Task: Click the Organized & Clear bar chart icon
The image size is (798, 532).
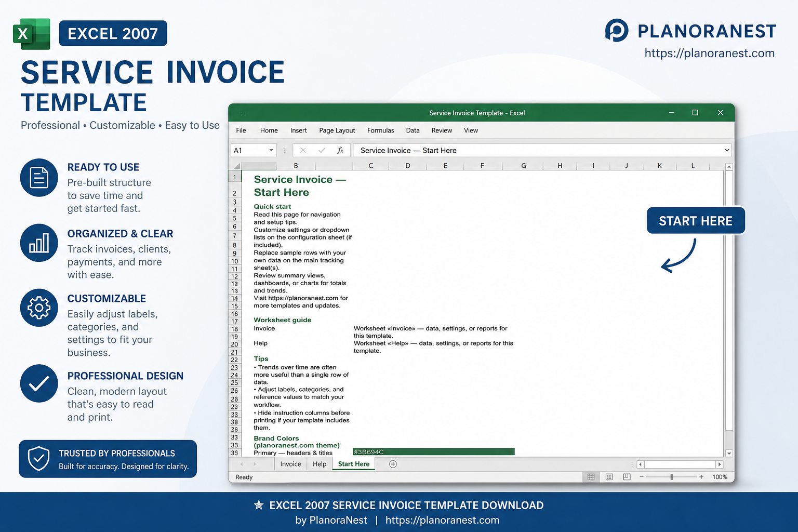Action: tap(39, 243)
